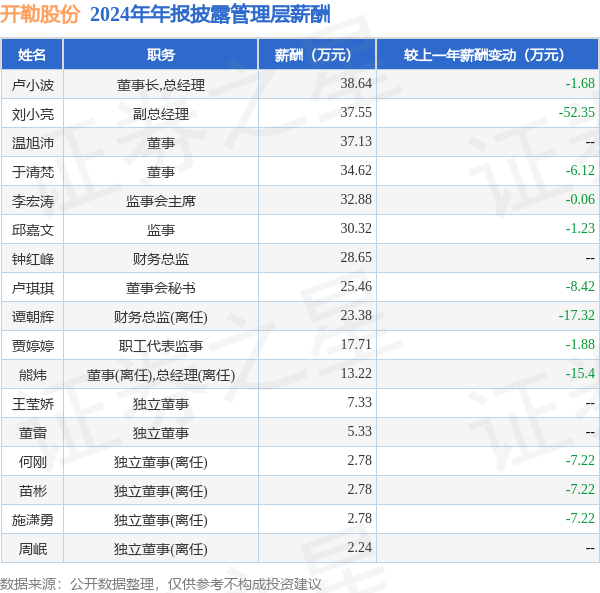Click the name 谭朝辉
Image resolution: width=600 pixels, height=593 pixels.
click(x=33, y=317)
